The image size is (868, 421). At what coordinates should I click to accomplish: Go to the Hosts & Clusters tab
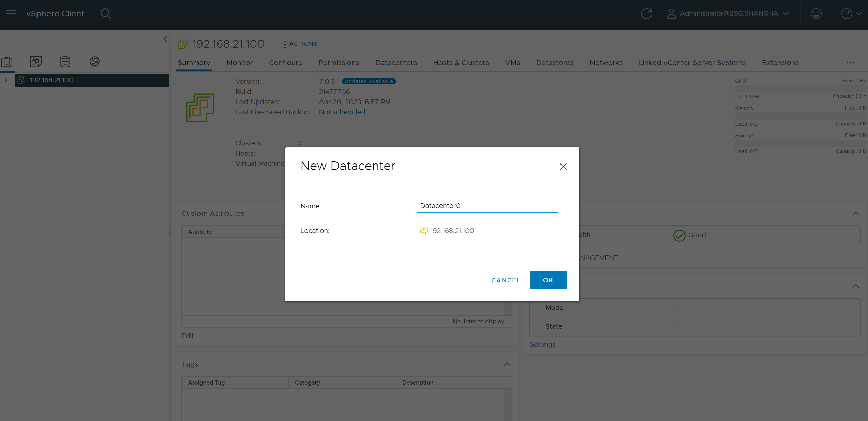(461, 63)
